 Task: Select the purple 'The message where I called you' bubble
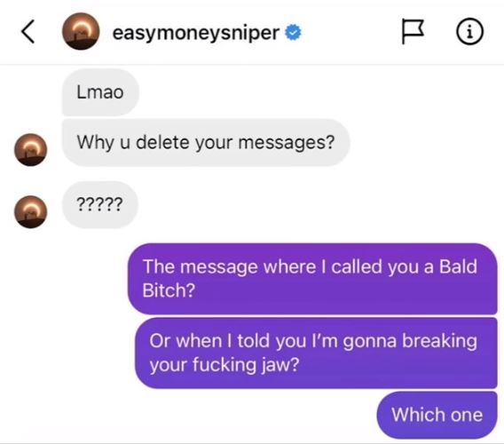pos(312,279)
